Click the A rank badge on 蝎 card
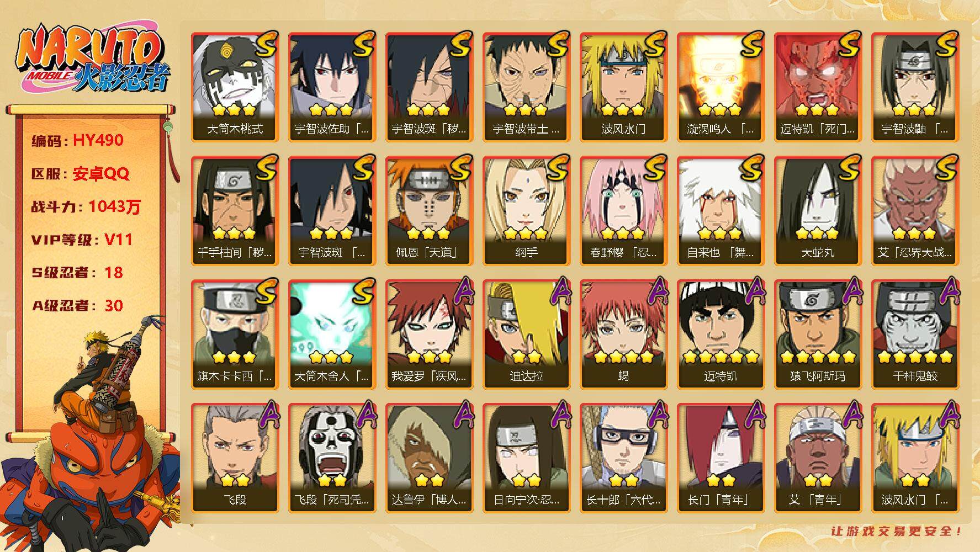 tap(656, 290)
